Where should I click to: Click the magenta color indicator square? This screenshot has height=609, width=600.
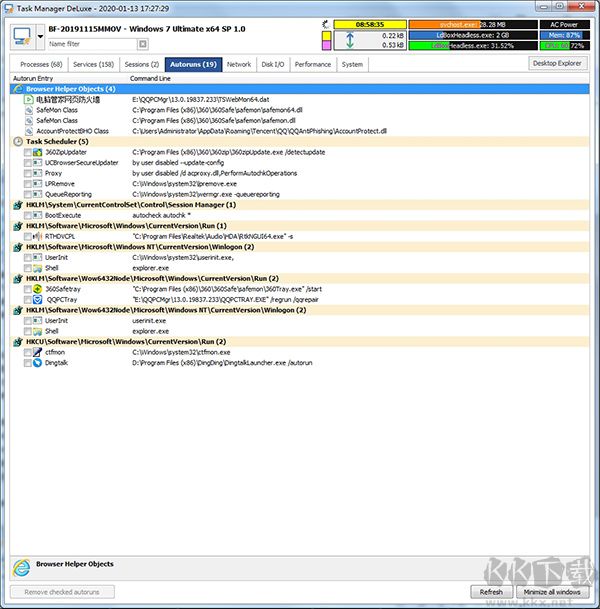[327, 45]
